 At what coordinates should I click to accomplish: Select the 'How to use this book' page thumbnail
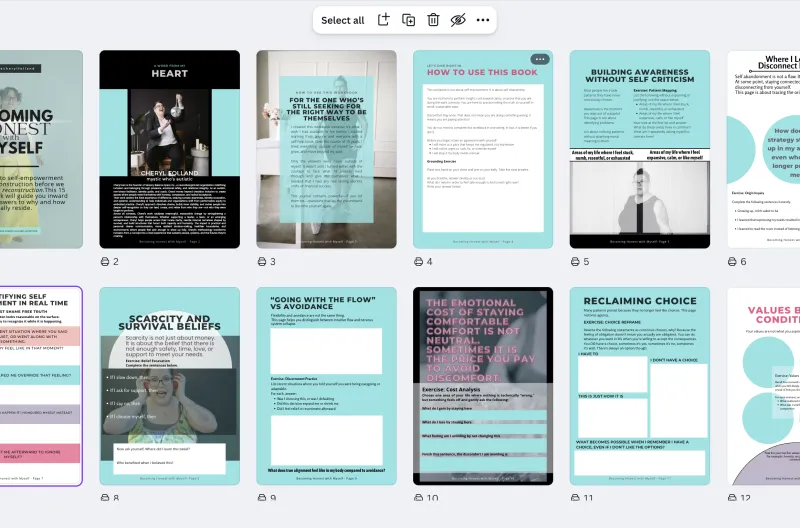[483, 149]
